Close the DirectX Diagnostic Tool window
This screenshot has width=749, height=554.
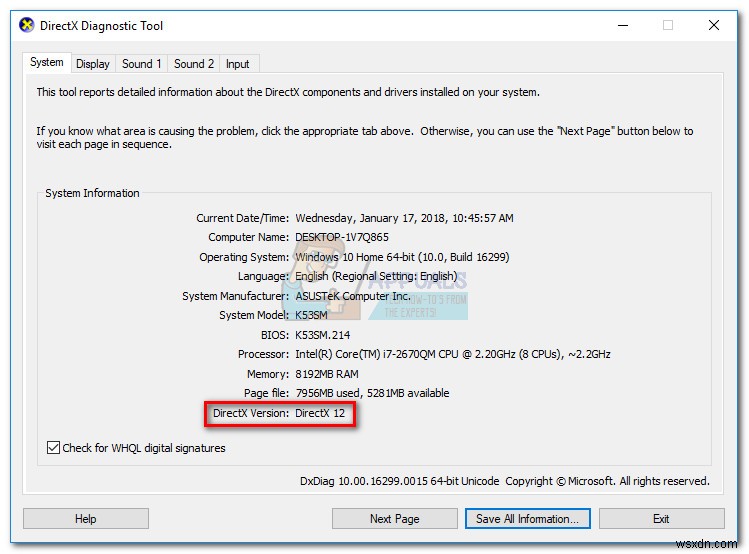pyautogui.click(x=714, y=25)
